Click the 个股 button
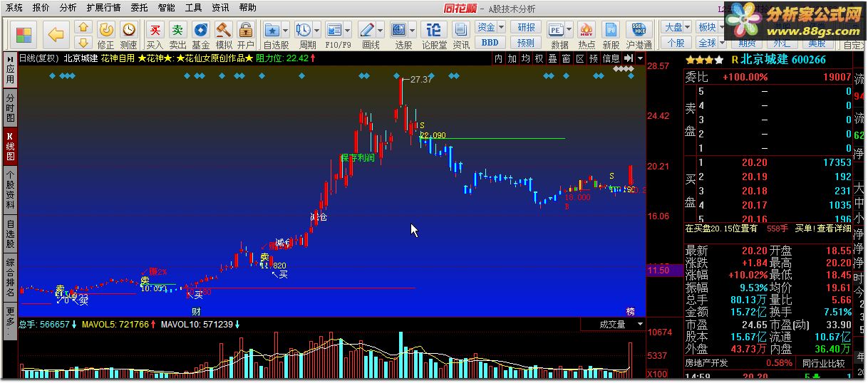The width and height of the screenshot is (868, 383). click(x=676, y=43)
